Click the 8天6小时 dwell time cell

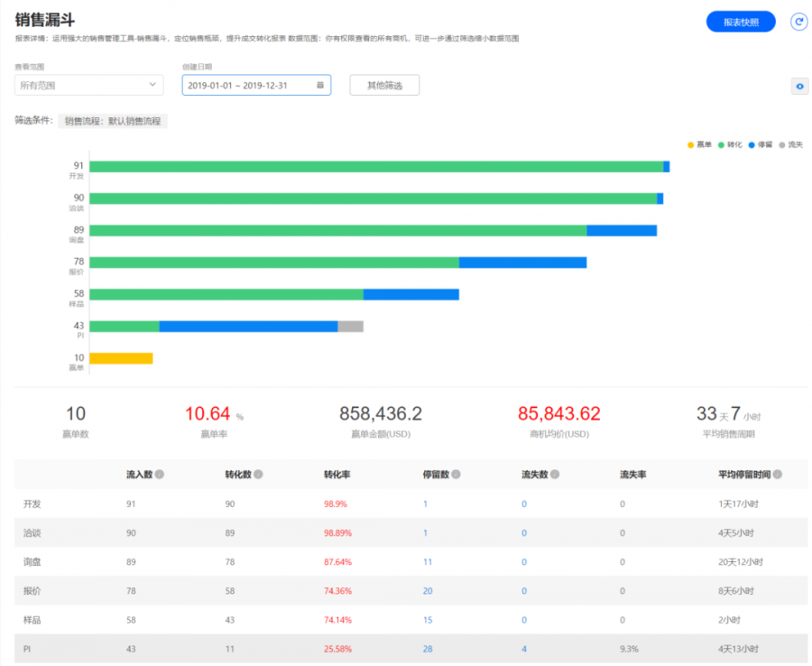(736, 591)
